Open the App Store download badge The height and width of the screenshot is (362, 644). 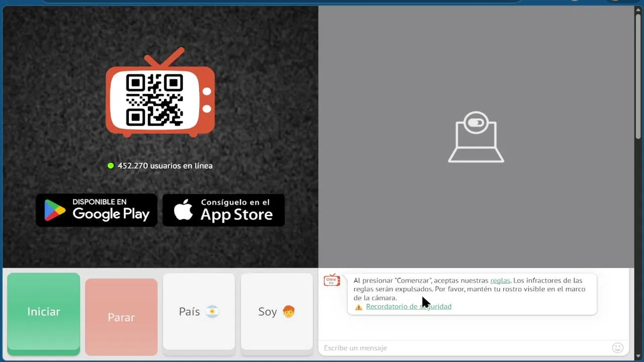[x=224, y=210]
